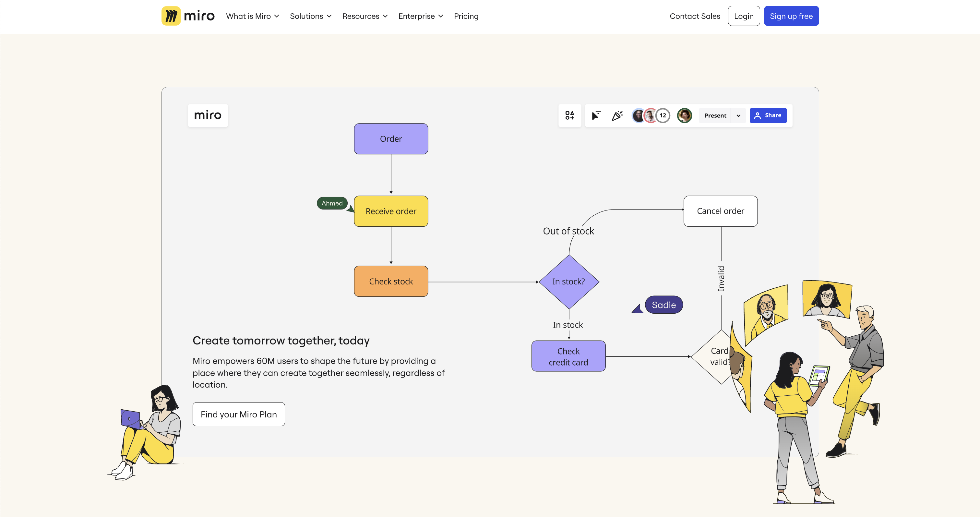Click the Find your Miro Plan button
Image resolution: width=980 pixels, height=517 pixels.
coord(239,414)
